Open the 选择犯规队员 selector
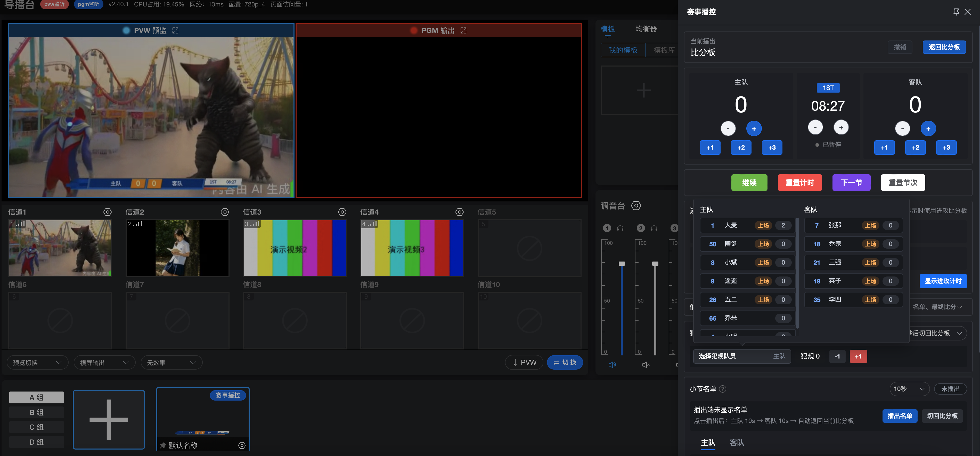Image resolution: width=980 pixels, height=456 pixels. click(x=742, y=356)
